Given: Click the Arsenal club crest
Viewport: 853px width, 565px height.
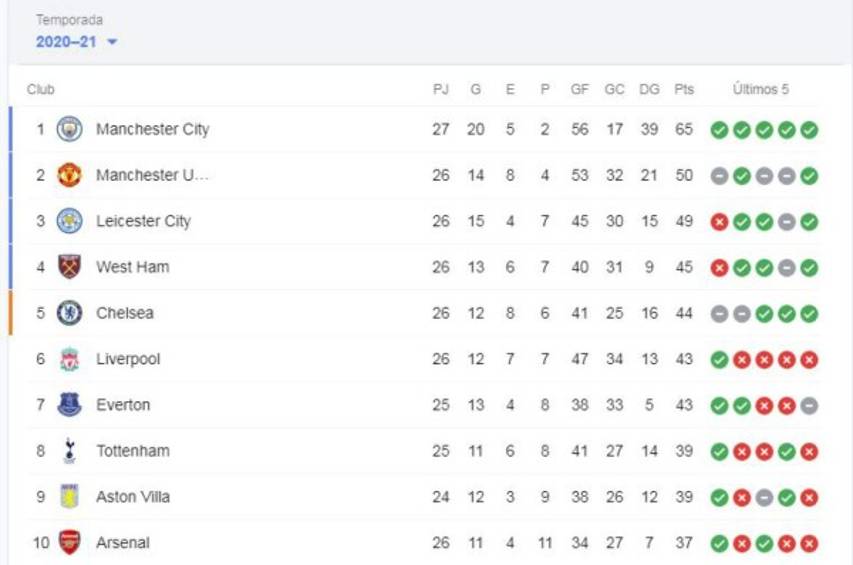Looking at the screenshot, I should 69,543.
